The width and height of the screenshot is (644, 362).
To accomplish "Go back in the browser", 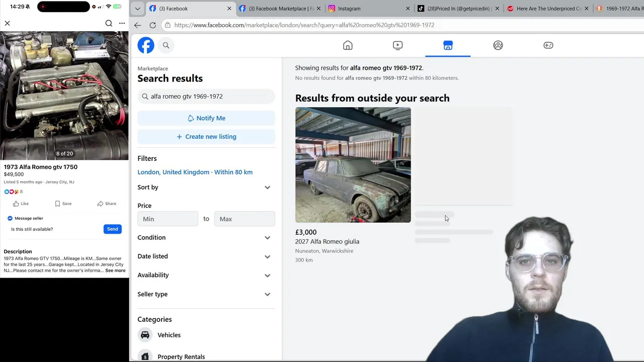I will point(137,25).
